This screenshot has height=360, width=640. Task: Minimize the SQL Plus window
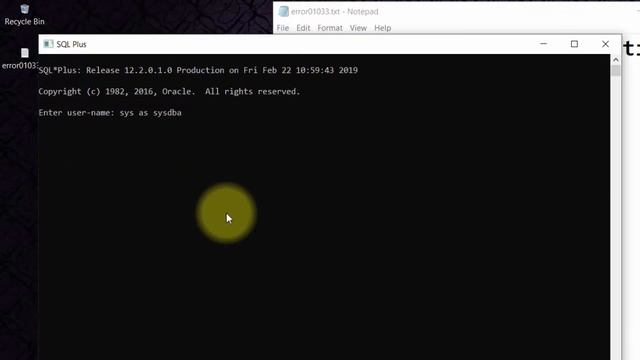(x=543, y=44)
